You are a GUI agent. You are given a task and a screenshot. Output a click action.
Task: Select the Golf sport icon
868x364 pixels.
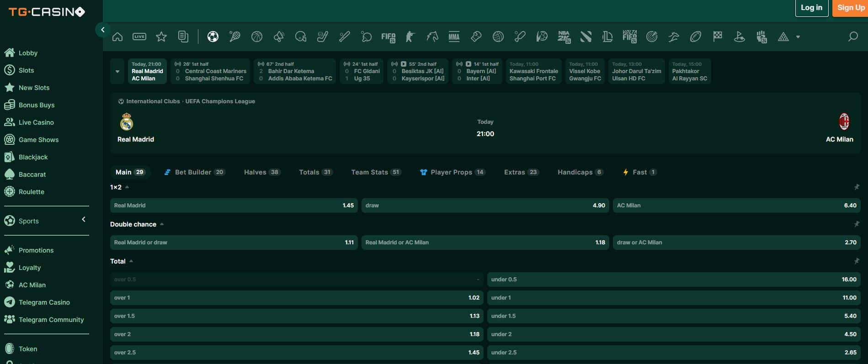coord(740,37)
